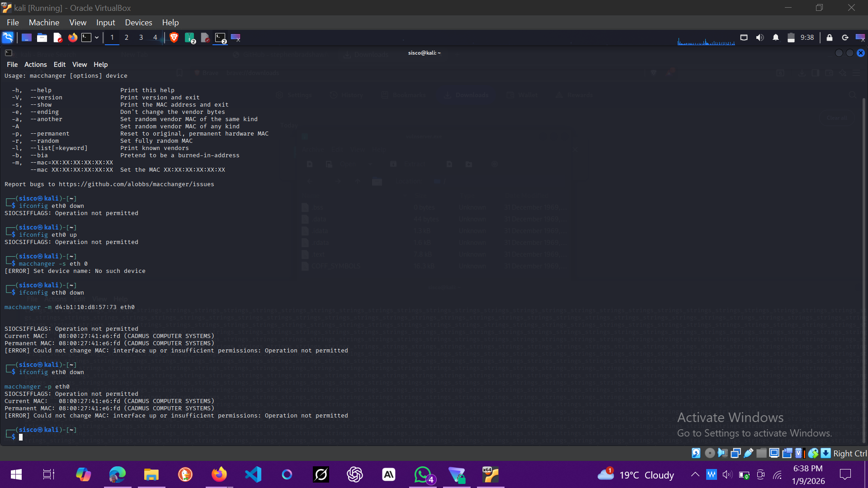Switch to workspace 2 in Kali panel
The height and width of the screenshot is (488, 868).
coord(127,38)
